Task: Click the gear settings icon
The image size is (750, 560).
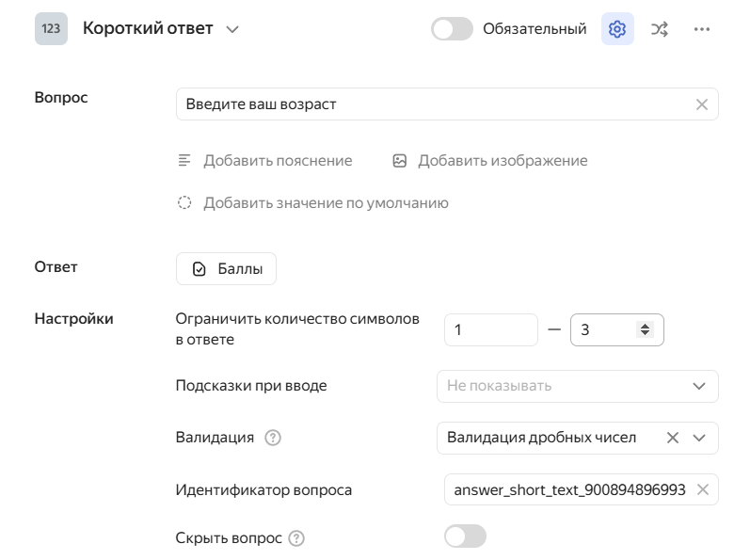Action: point(617,29)
